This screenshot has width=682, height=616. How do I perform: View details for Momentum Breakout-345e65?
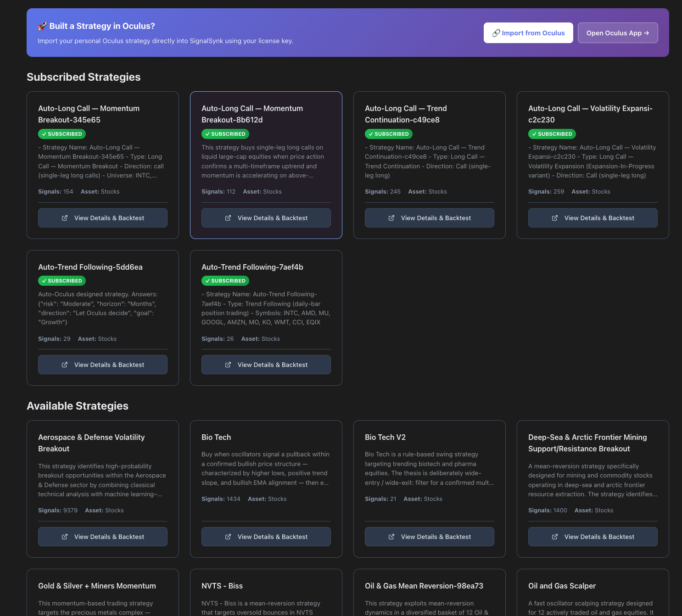(x=103, y=218)
